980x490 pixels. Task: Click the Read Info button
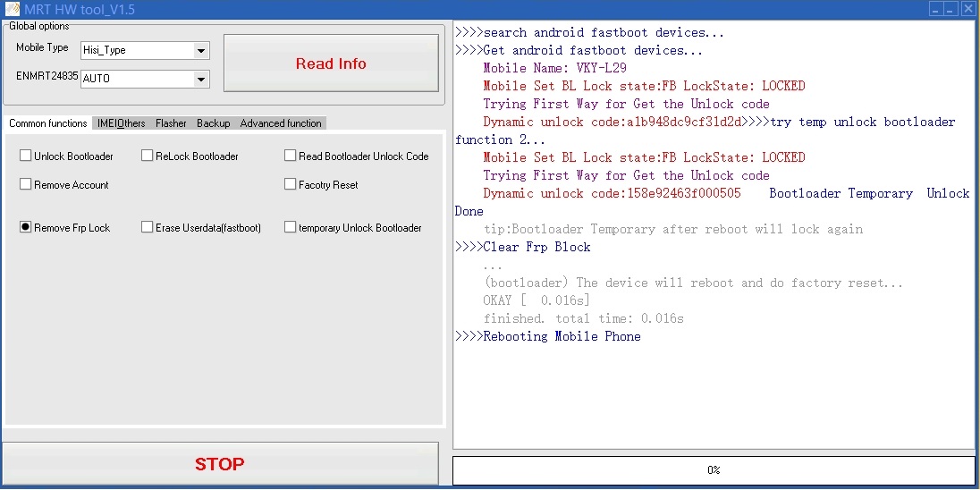(x=331, y=63)
